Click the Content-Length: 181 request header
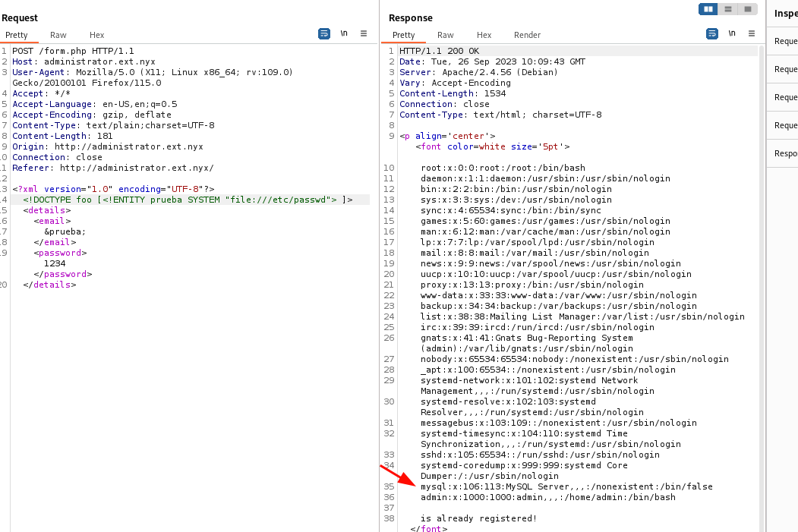Viewport: 798px width, 532px height. click(x=62, y=136)
